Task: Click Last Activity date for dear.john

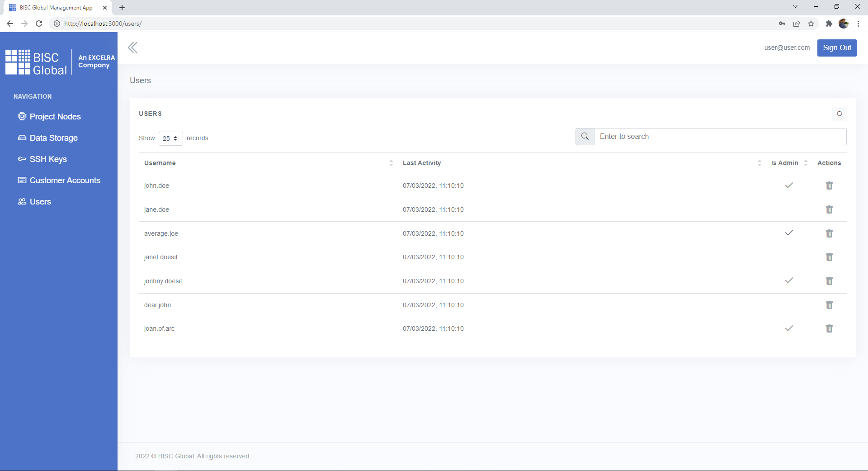Action: pyautogui.click(x=433, y=305)
